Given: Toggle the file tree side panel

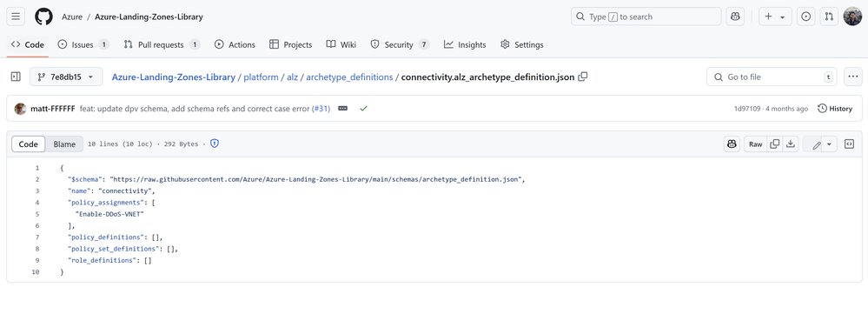Looking at the screenshot, I should [16, 77].
